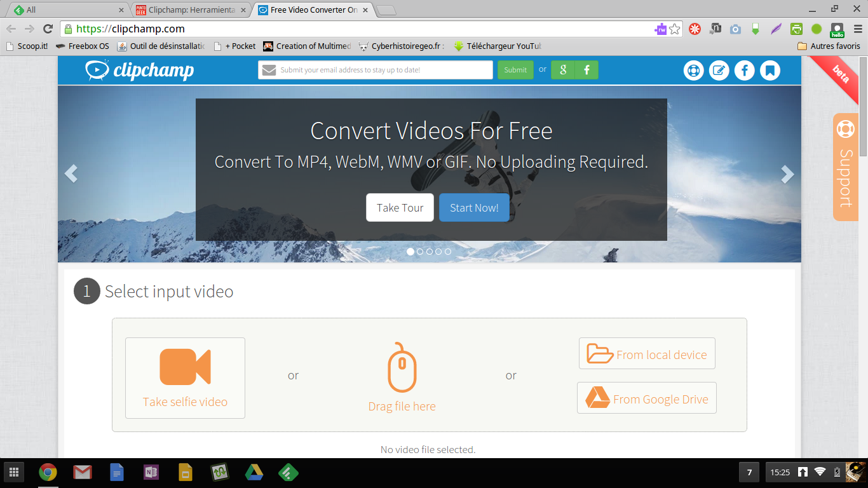Image resolution: width=868 pixels, height=488 pixels.
Task: Click the page vertical scrollbar thumb
Action: [863, 106]
